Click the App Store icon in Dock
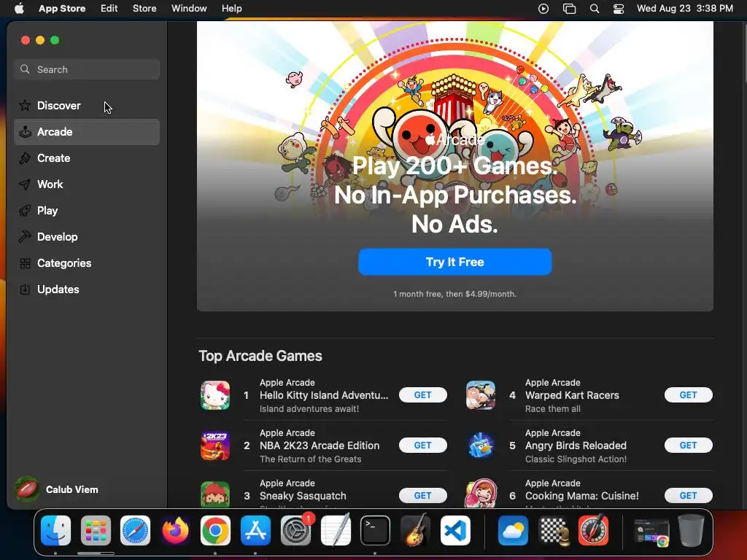 [x=256, y=531]
